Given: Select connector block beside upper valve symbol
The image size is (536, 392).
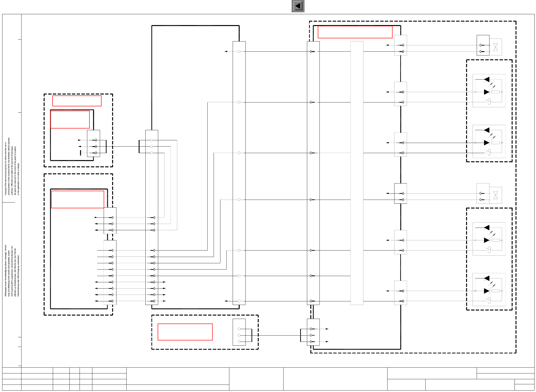Looking at the screenshot, I should 483,45.
